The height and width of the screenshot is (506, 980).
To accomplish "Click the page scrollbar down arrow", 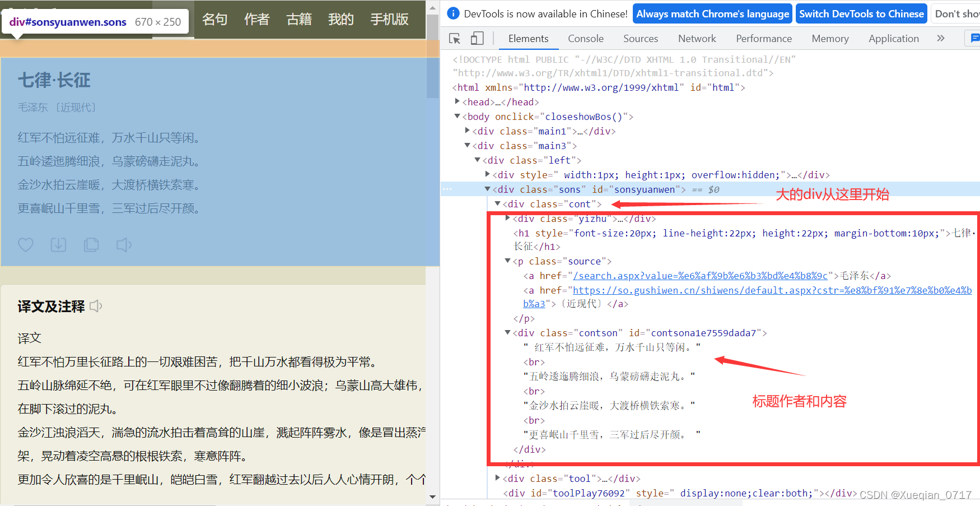I will [x=432, y=496].
